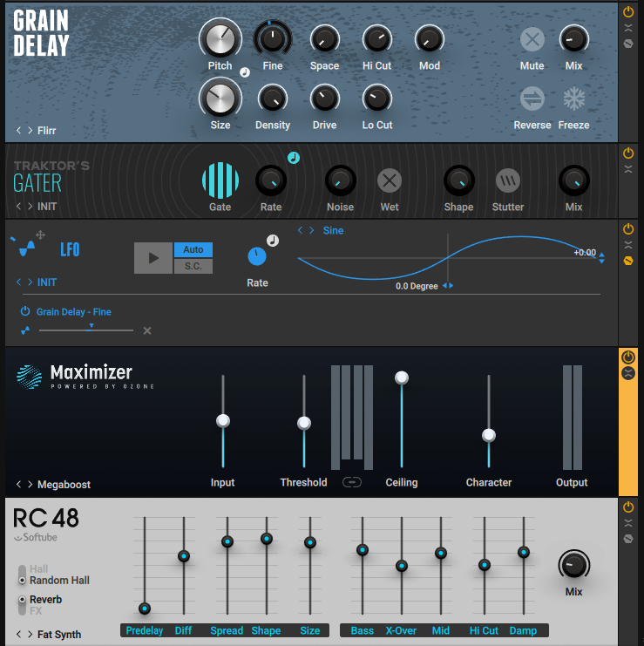This screenshot has width=644, height=646.
Task: Click the RC 48 Predelay tab label
Action: [145, 630]
